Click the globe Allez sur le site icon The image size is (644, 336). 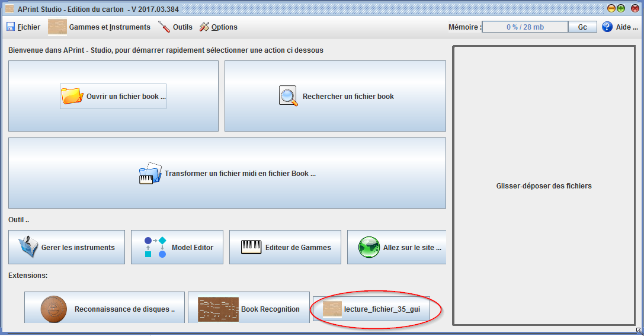point(369,247)
